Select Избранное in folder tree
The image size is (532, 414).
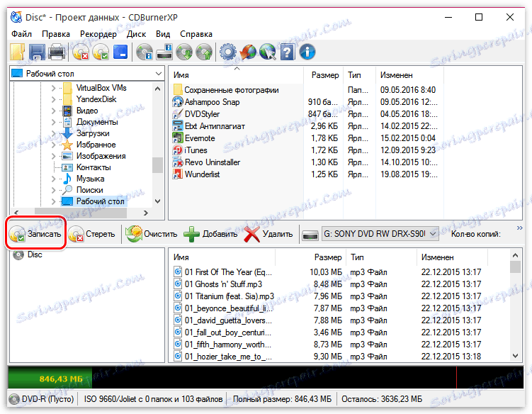(x=96, y=145)
